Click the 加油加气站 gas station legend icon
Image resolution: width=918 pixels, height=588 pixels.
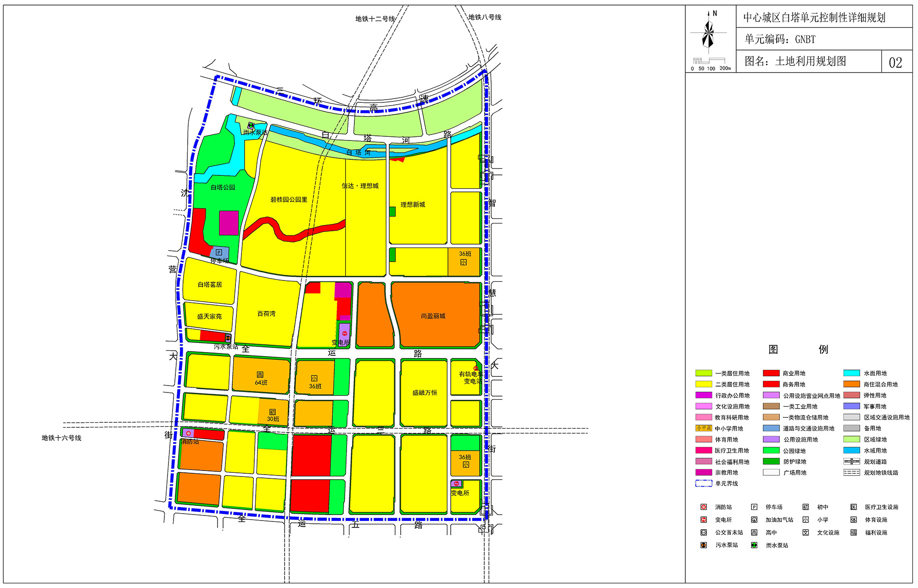pyautogui.click(x=754, y=520)
